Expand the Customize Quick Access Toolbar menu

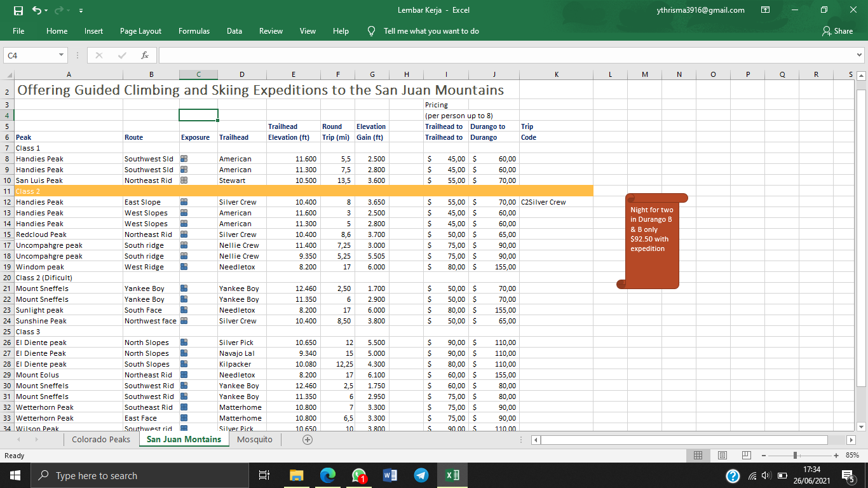coord(80,10)
